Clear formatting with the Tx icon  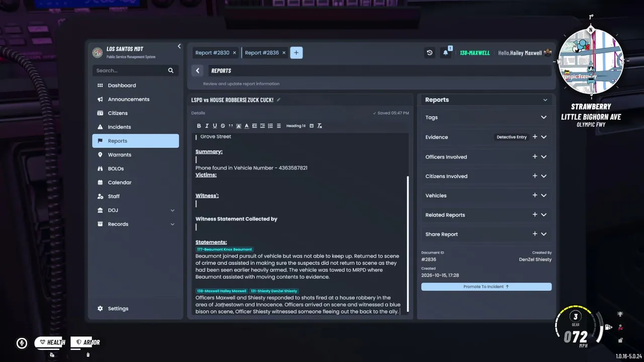[319, 126]
